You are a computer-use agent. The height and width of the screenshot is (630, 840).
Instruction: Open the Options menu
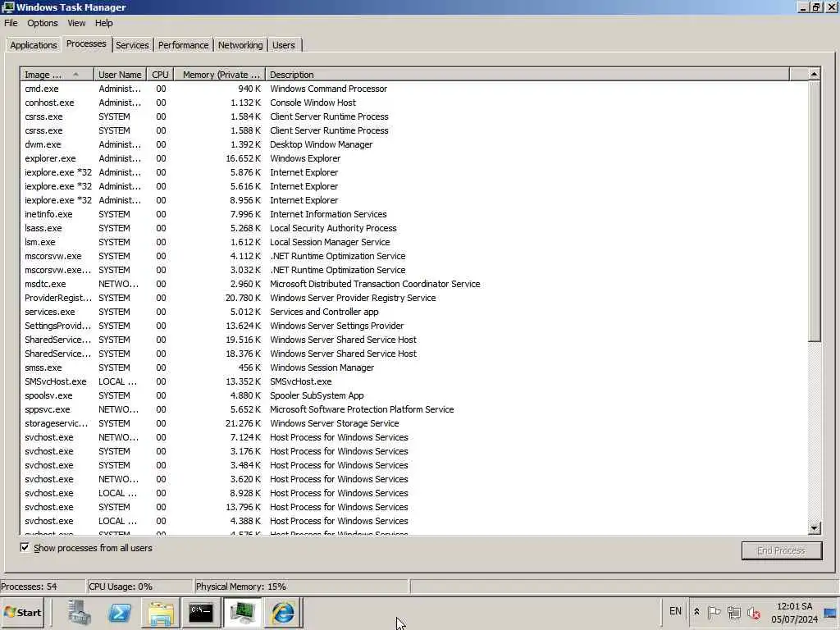[x=43, y=23]
